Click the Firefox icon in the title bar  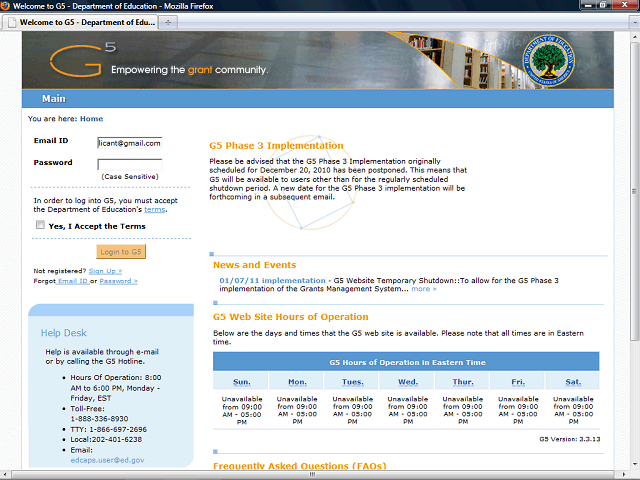tap(8, 6)
